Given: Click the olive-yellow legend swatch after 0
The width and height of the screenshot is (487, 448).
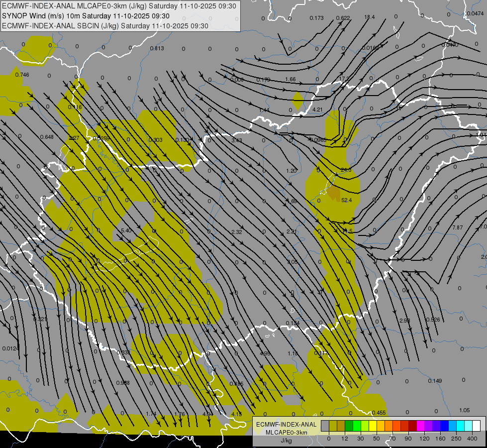Looking at the screenshot, I should (333, 426).
